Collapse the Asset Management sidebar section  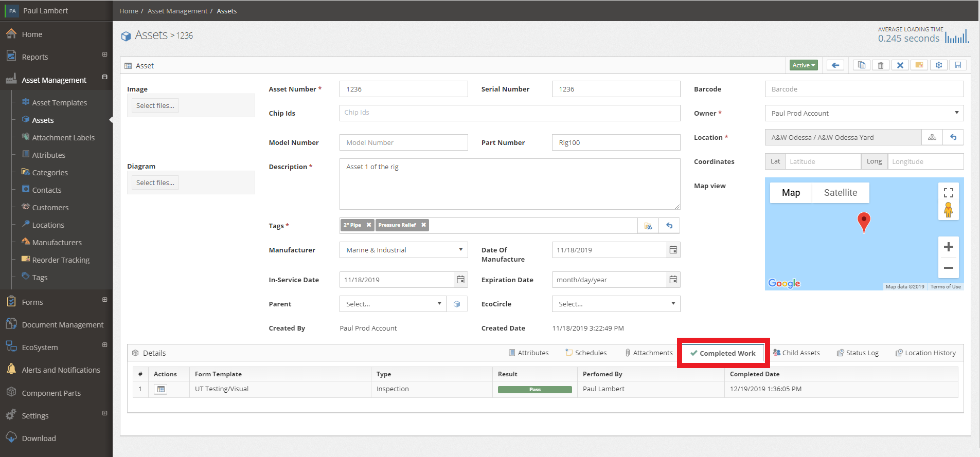coord(105,77)
